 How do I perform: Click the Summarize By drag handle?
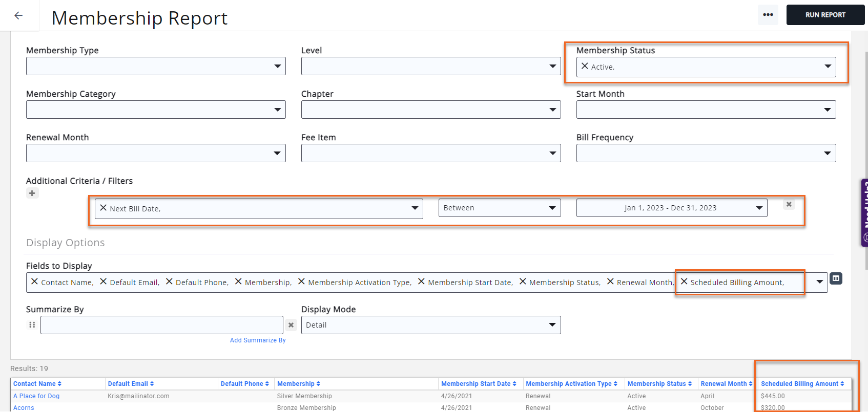32,325
